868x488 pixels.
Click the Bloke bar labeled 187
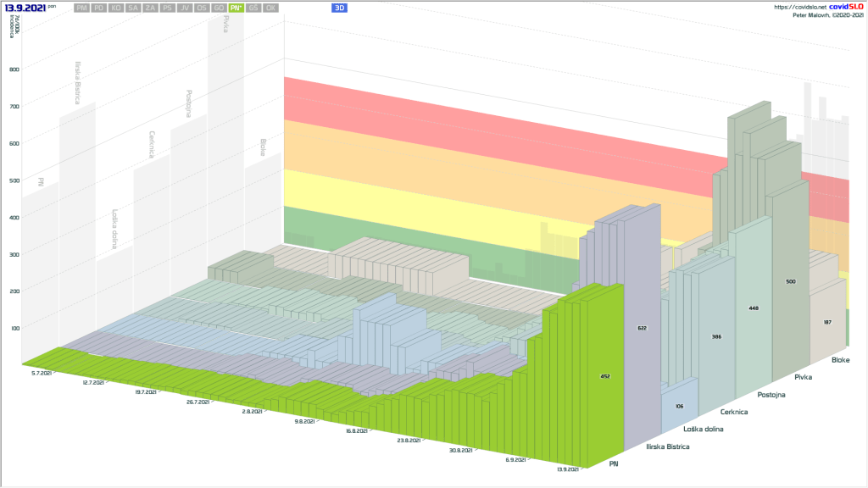[x=827, y=323]
